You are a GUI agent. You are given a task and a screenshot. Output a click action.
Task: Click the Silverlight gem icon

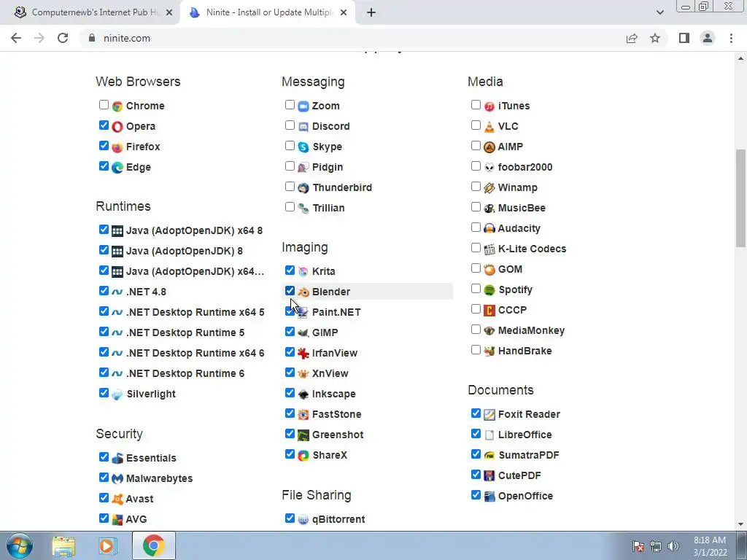pos(117,394)
